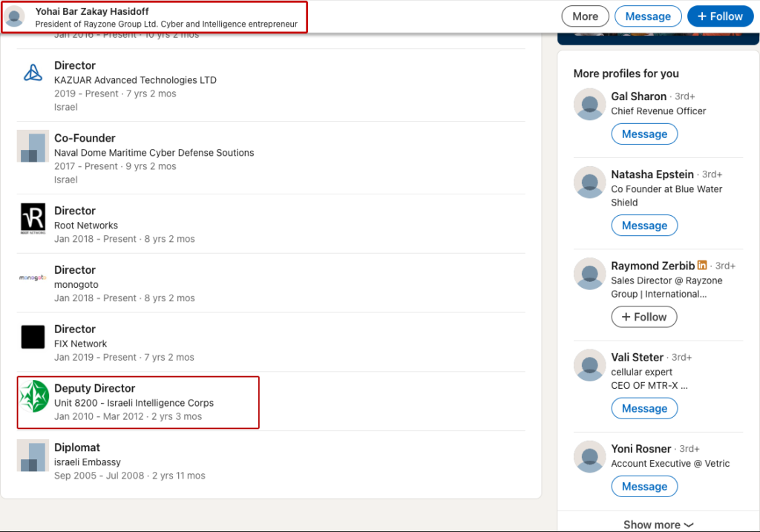
Task: Click the KAZUAR Advanced Technologies logo icon
Action: (33, 73)
